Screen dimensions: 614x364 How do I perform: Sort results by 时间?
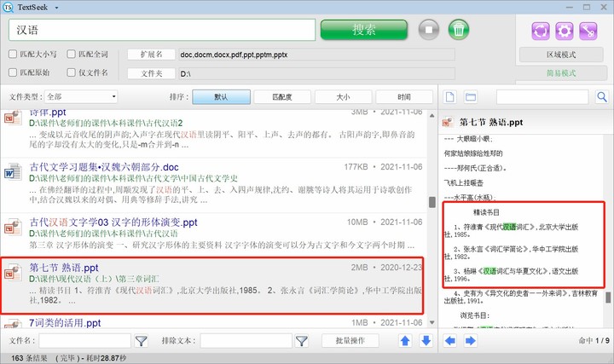(403, 97)
